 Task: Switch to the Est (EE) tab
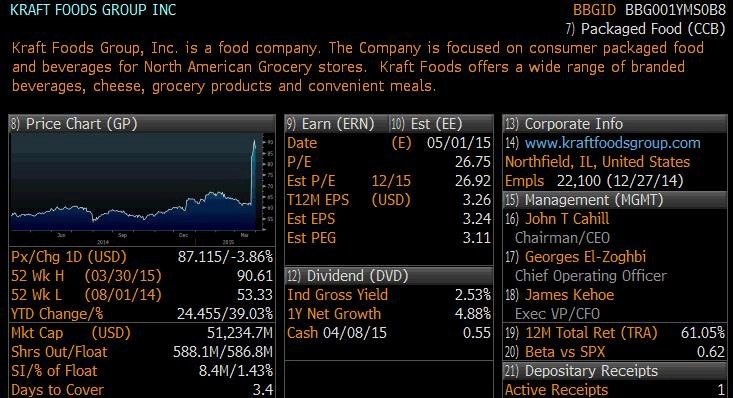pyautogui.click(x=441, y=124)
